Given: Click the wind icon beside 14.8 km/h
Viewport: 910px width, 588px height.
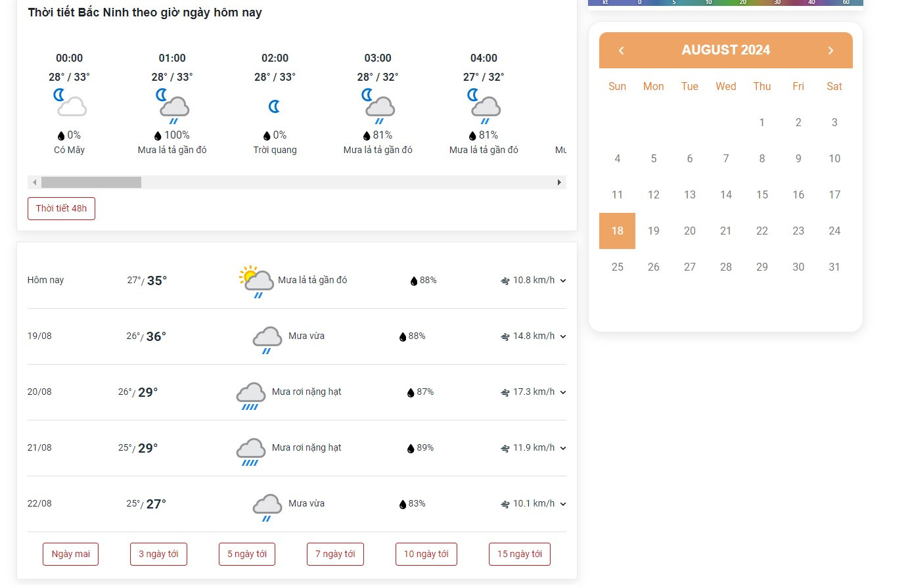Looking at the screenshot, I should pos(505,336).
